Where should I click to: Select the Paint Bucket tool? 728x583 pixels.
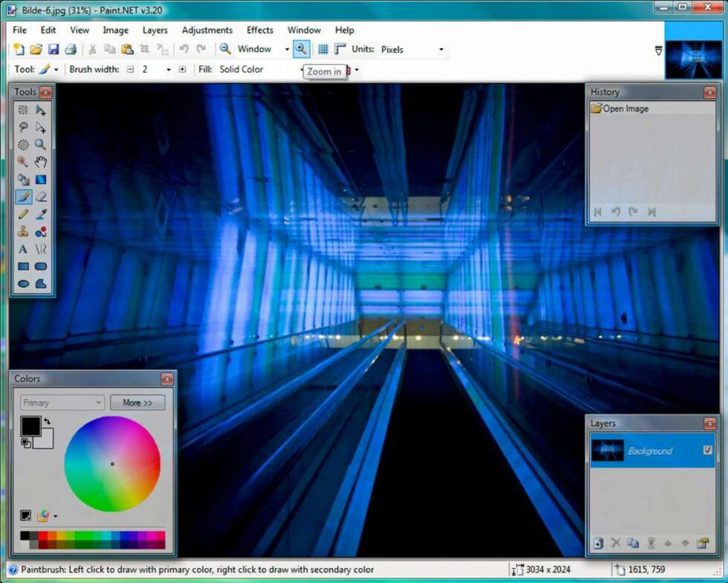tap(23, 180)
